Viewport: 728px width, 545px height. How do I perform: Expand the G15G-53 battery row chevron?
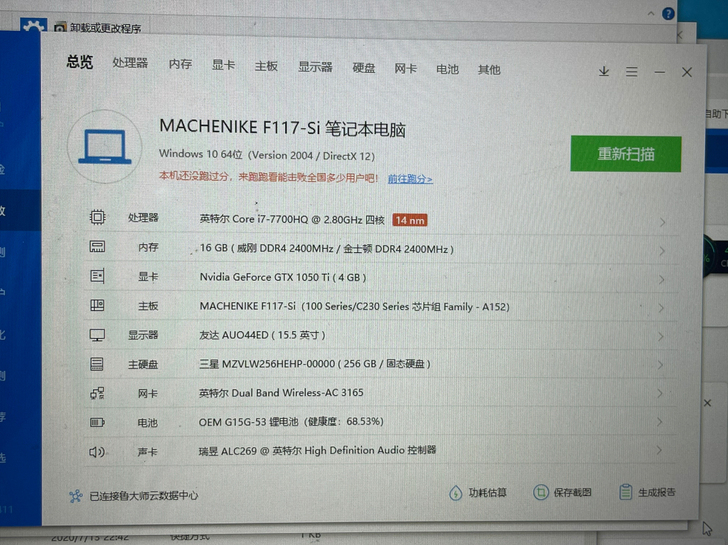[x=659, y=422]
